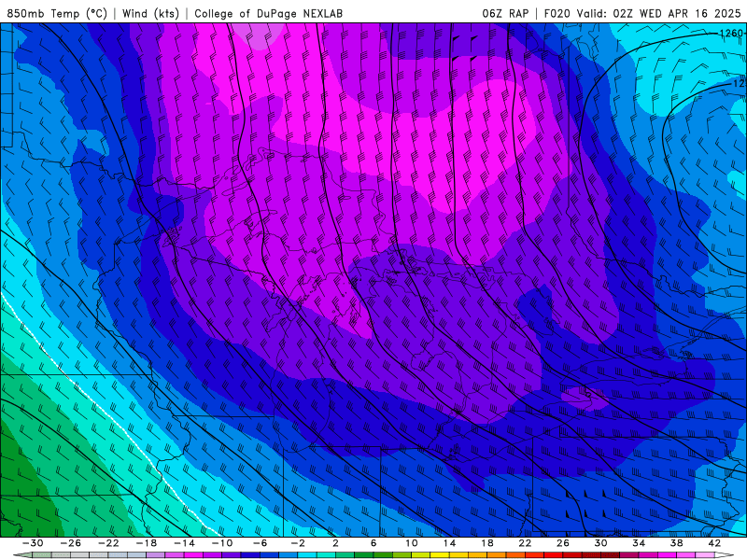
Task: Click the 42 colorbar label
Action: 714,543
